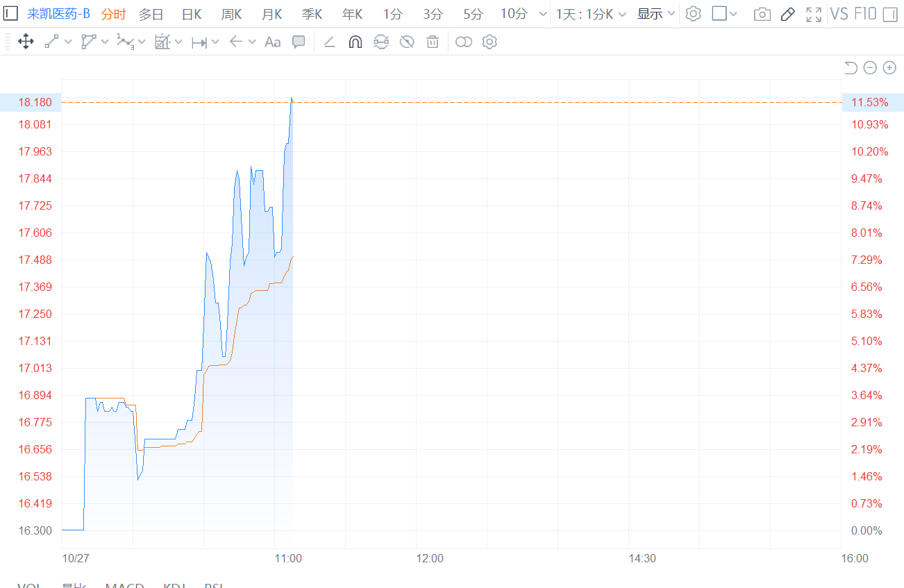Screen dimensions: 904x588
Task: Delete drawings with the trash icon
Action: (433, 42)
